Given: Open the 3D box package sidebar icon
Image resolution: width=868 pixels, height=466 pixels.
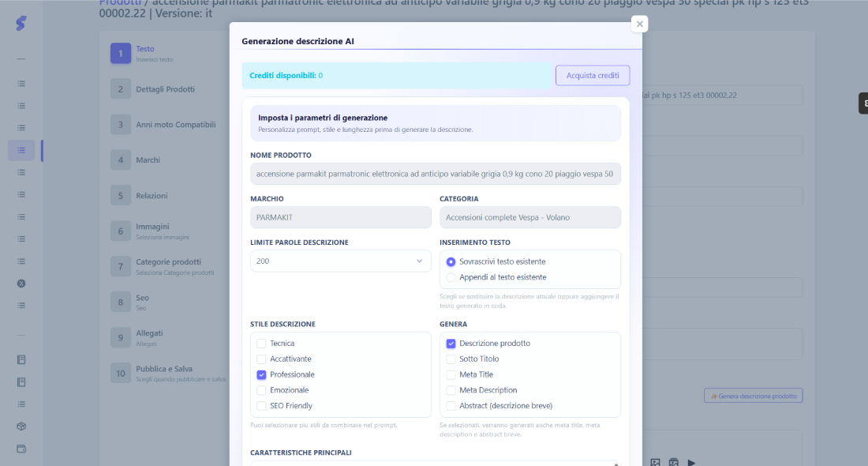Looking at the screenshot, I should pos(21,426).
